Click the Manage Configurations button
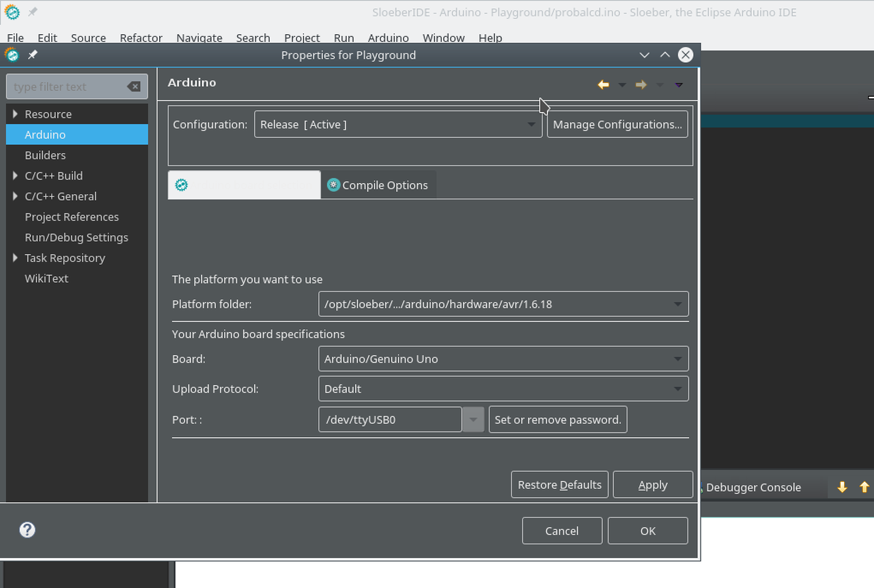The width and height of the screenshot is (874, 588). coord(617,124)
